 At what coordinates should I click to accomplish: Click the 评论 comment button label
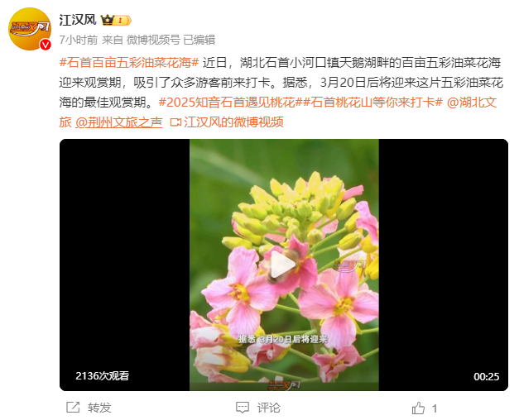269,408
